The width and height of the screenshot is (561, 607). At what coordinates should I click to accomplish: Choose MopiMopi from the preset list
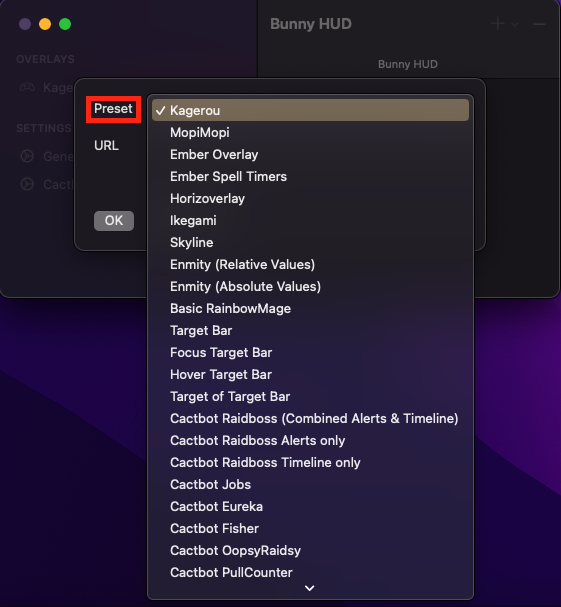pos(310,132)
